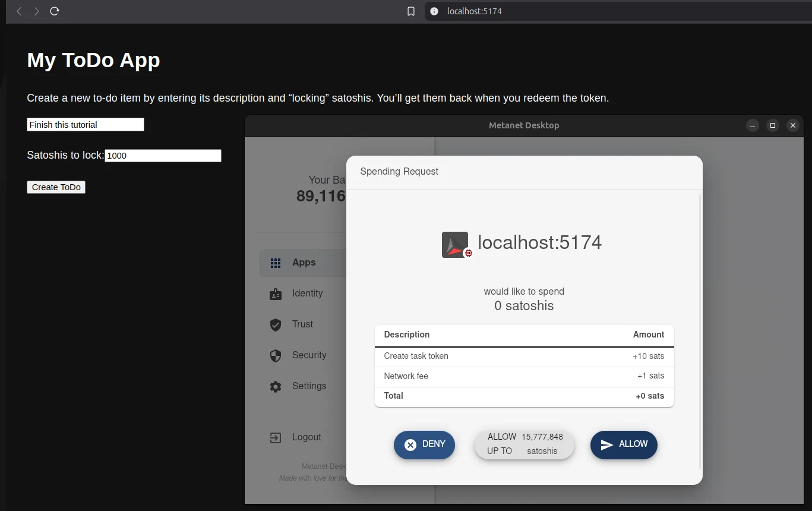812x511 pixels.
Task: Click the Amount column header
Action: click(649, 335)
